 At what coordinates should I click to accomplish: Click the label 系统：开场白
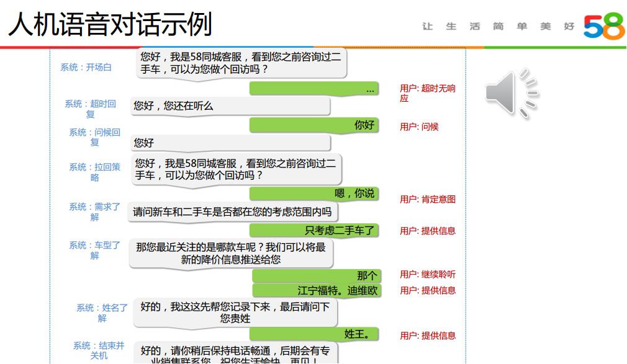tap(86, 67)
